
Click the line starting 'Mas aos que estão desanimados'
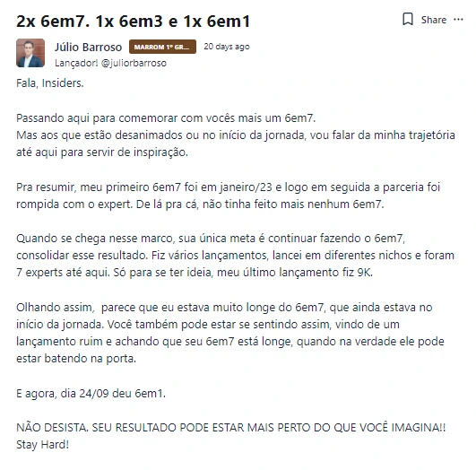(236, 135)
